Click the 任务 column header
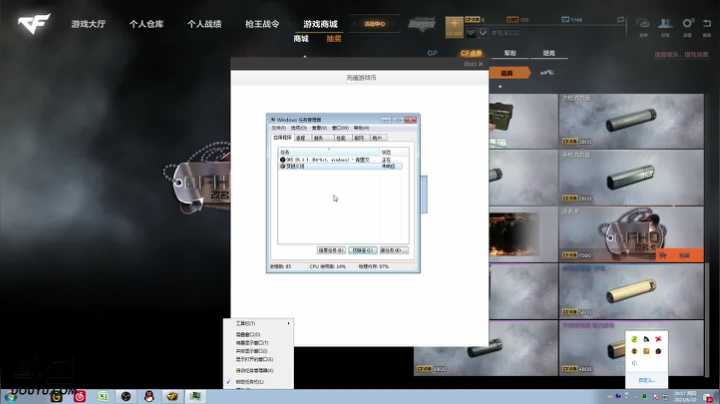This screenshot has height=404, width=720. [329, 152]
